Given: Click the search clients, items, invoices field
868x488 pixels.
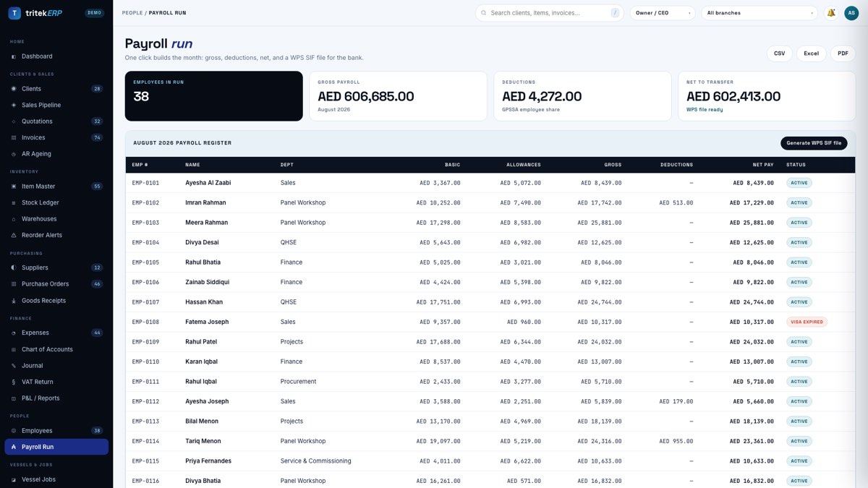Looking at the screenshot, I should 550,13.
